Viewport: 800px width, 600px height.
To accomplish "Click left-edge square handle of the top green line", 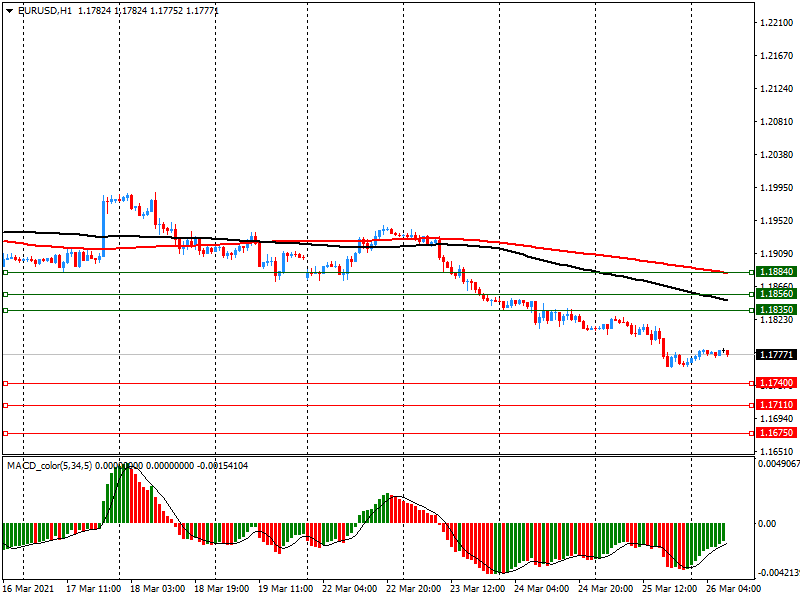I will point(5,272).
